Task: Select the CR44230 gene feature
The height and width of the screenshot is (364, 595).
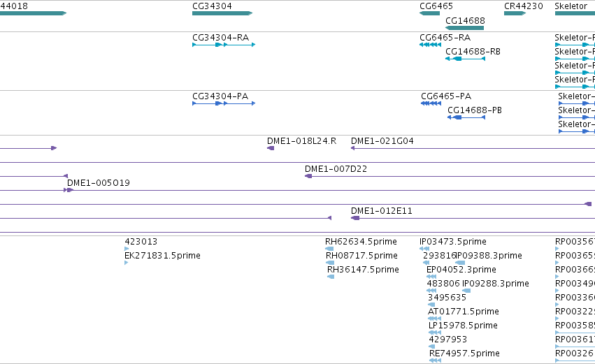Action: tap(515, 13)
